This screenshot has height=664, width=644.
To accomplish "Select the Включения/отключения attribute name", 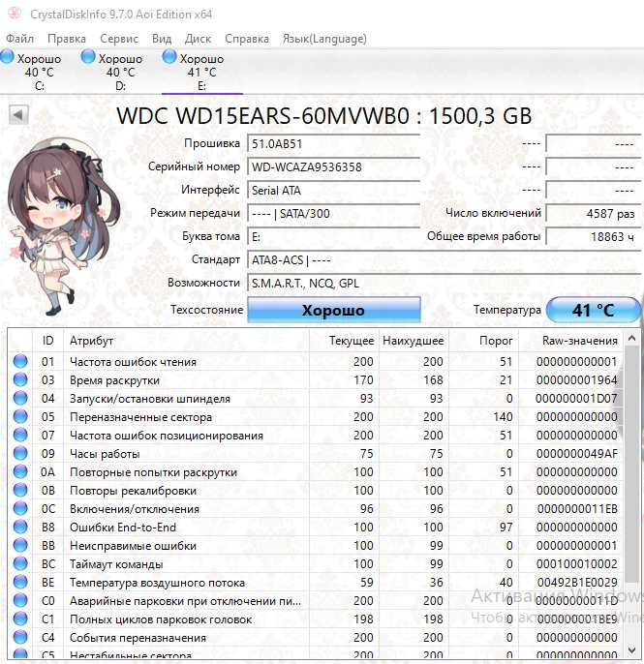I will 135,509.
